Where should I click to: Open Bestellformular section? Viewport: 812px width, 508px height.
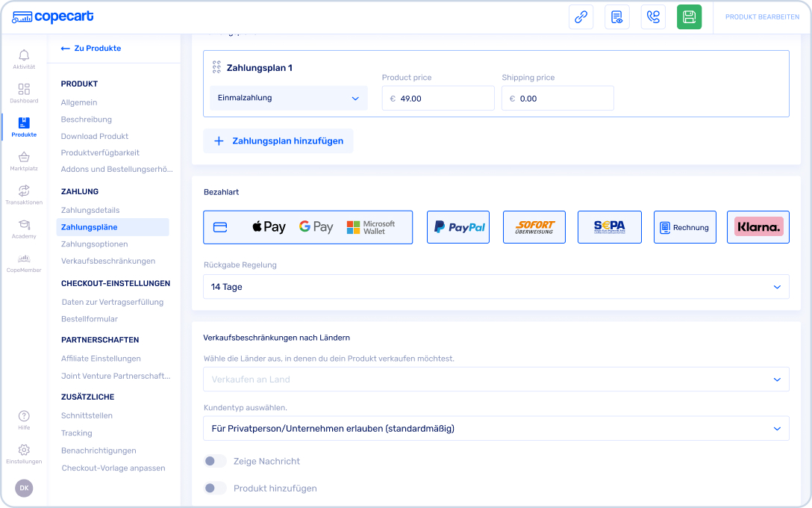click(x=90, y=319)
